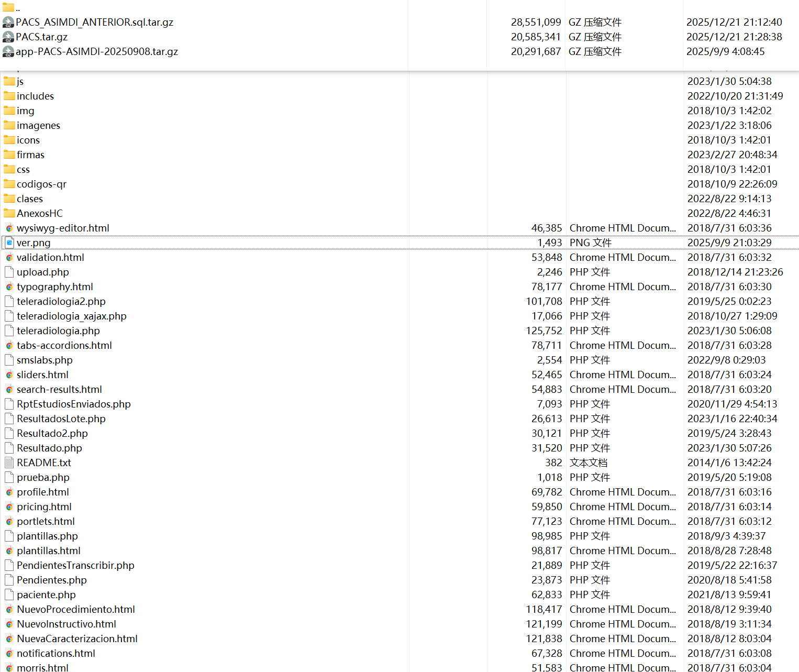Viewport: 799px width, 672px height.
Task: Click the parent directory folder icon
Action: (x=8, y=8)
